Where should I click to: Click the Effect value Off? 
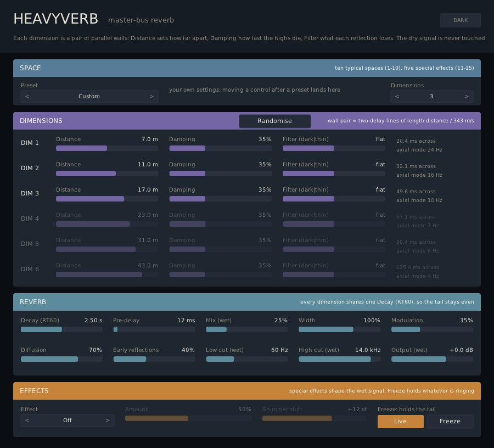click(68, 421)
